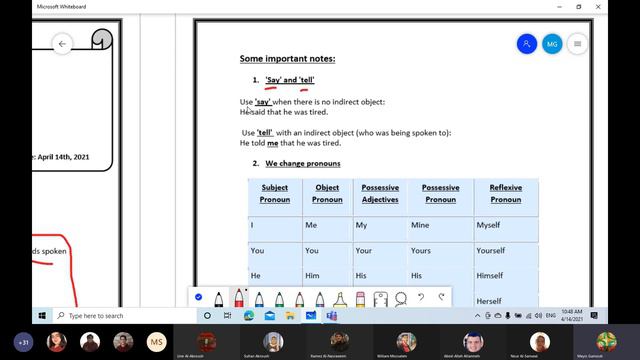Click 'He told me that he was tired.'
Viewport: 640px width, 360px height.
point(290,143)
